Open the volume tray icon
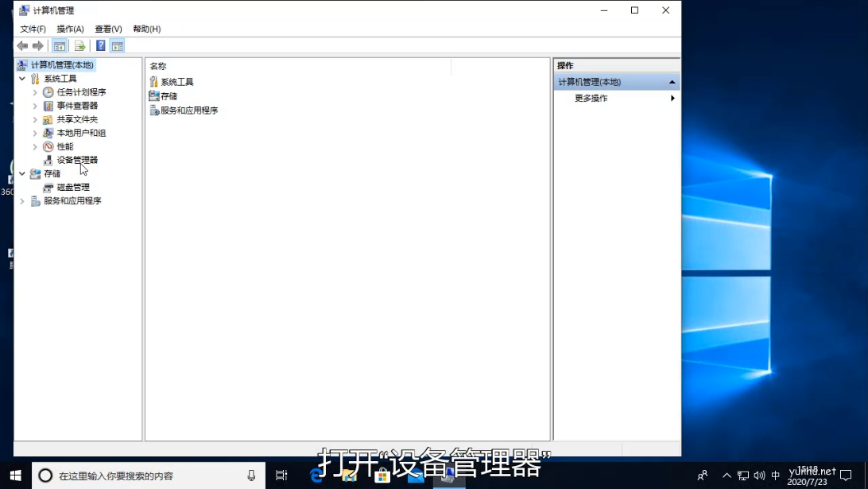Screen dimensions: 868x489 click(760, 475)
